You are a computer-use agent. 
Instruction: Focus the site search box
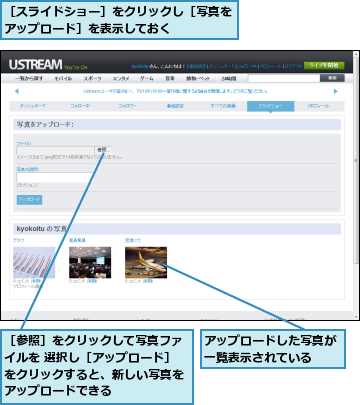coord(284,78)
